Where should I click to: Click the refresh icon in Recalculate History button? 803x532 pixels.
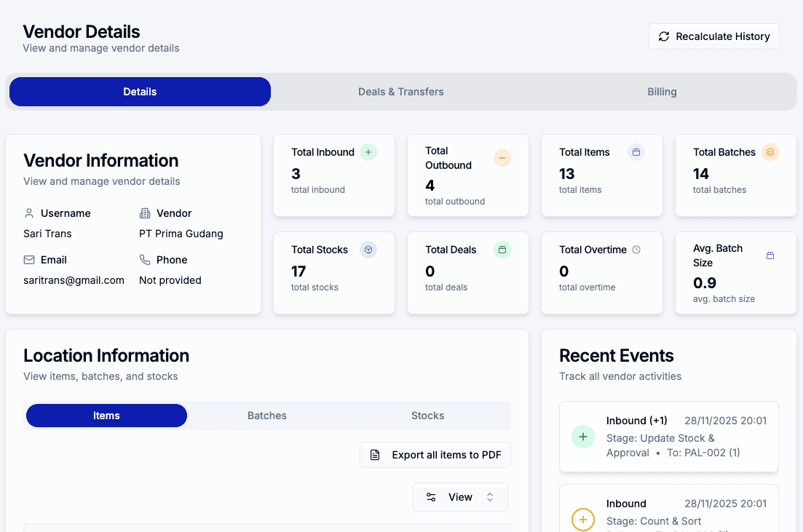pos(663,36)
